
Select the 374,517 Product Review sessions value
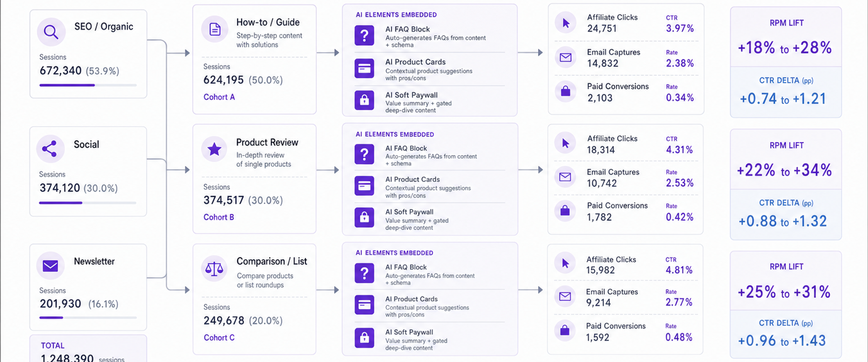(224, 200)
